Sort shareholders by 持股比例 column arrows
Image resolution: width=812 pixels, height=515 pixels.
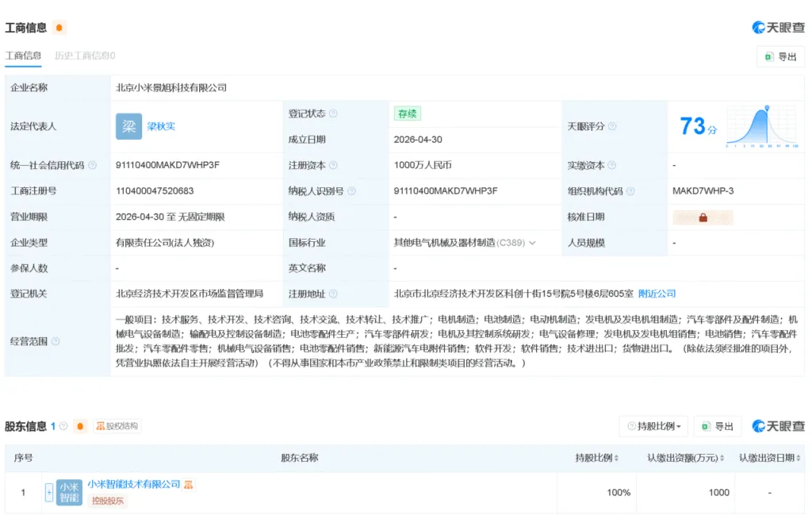click(x=616, y=458)
